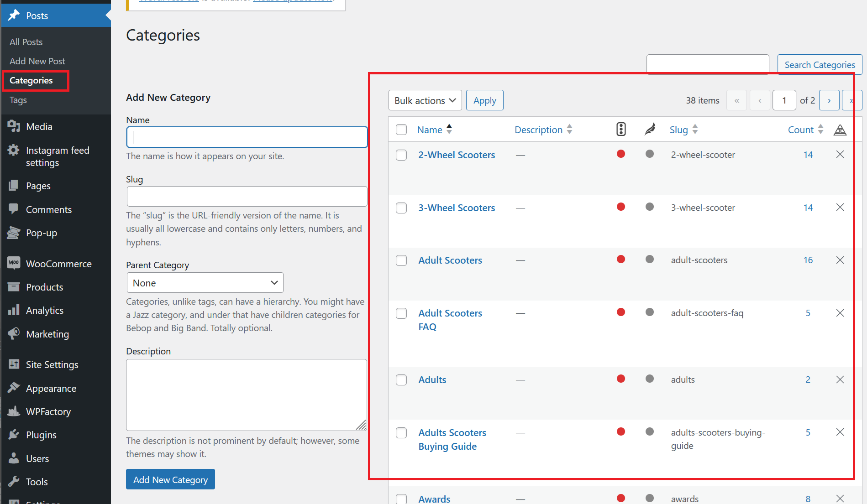The image size is (867, 504).
Task: Sort categories by Name column
Action: coord(434,130)
